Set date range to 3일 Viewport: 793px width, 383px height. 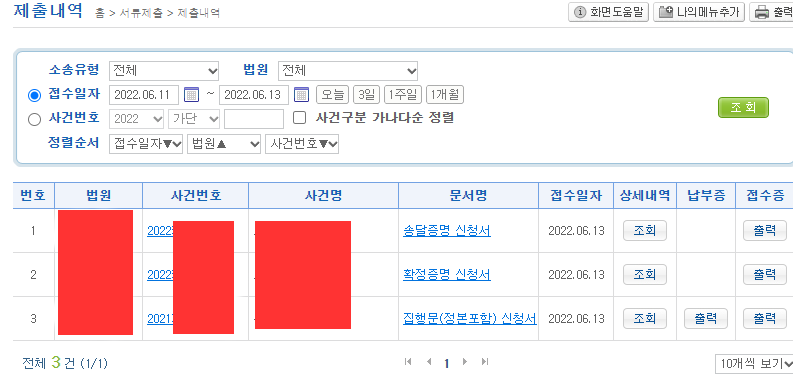tap(366, 95)
